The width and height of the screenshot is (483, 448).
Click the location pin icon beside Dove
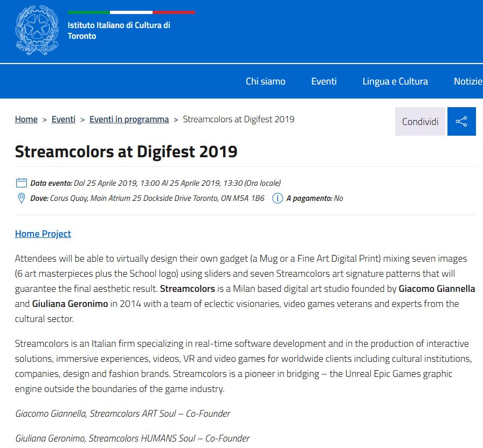(21, 198)
